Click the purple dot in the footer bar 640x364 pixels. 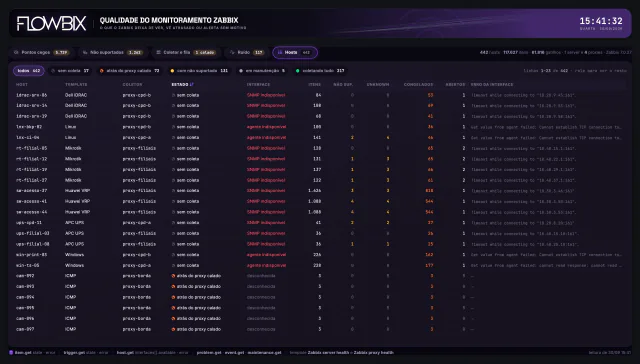pyautogui.click(x=11, y=353)
